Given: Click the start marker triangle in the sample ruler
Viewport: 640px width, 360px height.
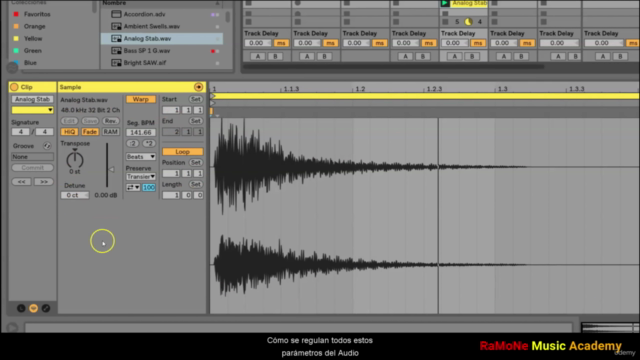Looking at the screenshot, I should 213,96.
